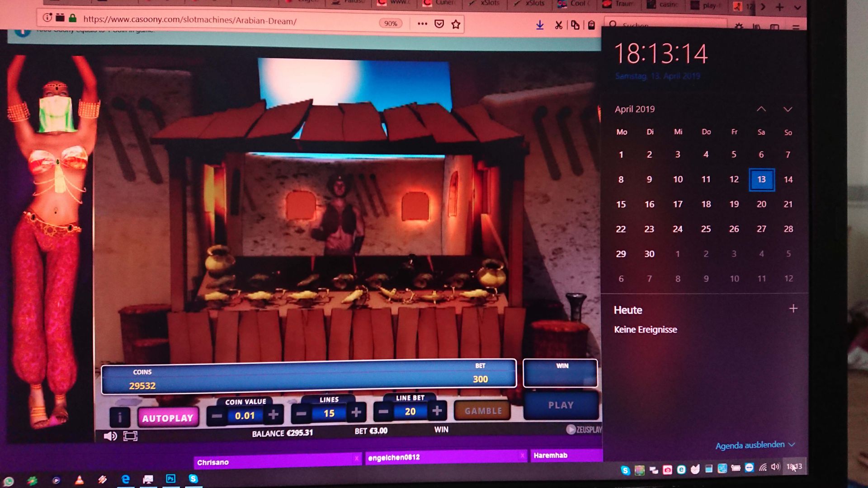This screenshot has width=868, height=488.
Task: Open the site information icon in address bar
Action: click(x=47, y=18)
